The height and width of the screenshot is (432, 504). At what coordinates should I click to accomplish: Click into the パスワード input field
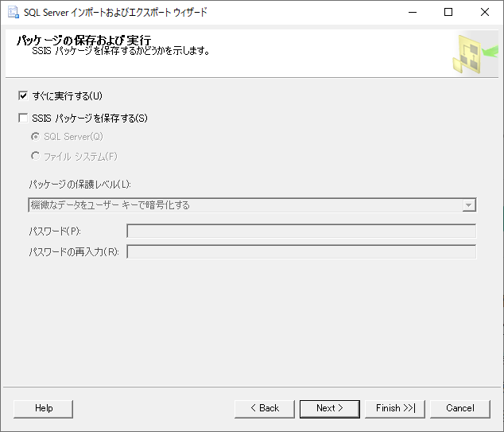point(300,232)
